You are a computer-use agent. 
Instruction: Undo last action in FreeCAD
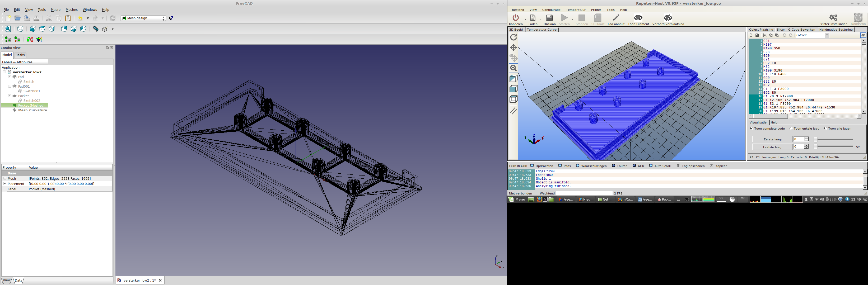(80, 18)
